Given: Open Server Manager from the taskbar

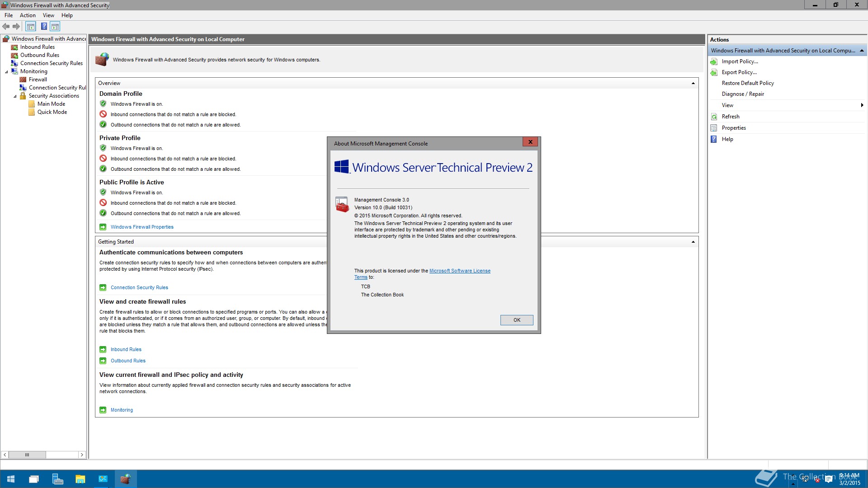Looking at the screenshot, I should coord(57,479).
